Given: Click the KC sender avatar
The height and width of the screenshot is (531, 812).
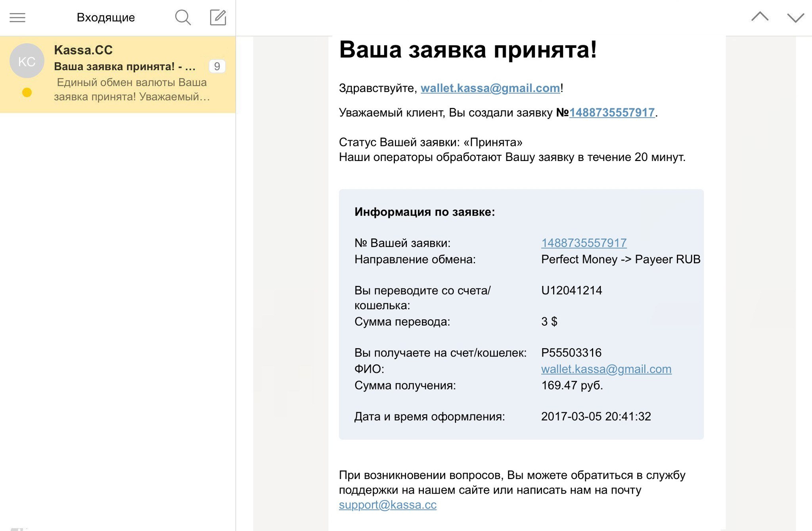Looking at the screenshot, I should coord(27,61).
